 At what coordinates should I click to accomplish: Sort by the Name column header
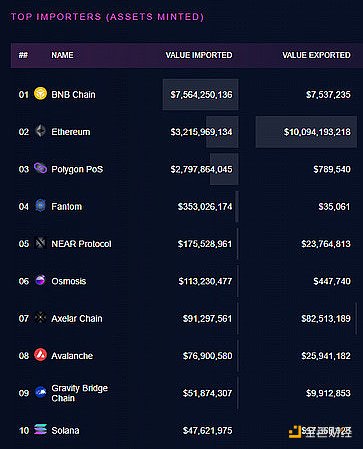click(x=62, y=55)
